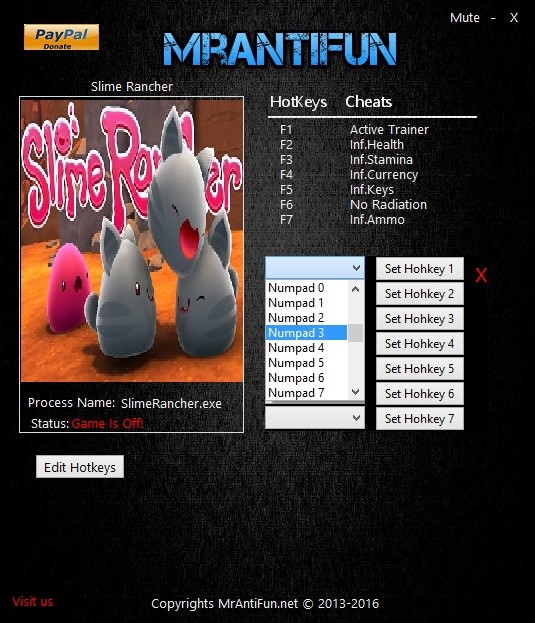Click the dropdown list scrollbar thumb
The image size is (535, 623).
pos(356,333)
